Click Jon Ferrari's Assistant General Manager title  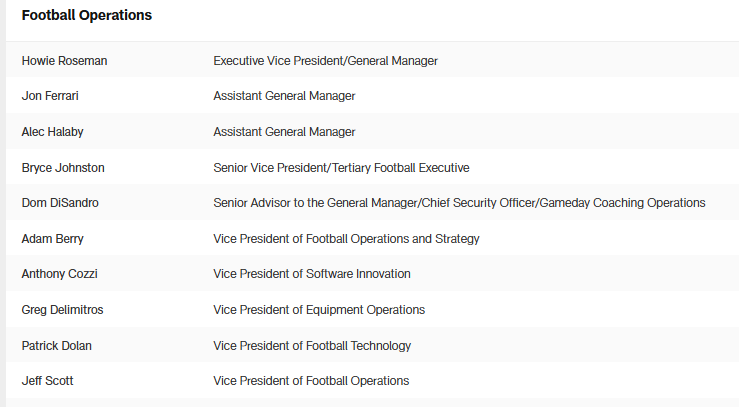[284, 96]
